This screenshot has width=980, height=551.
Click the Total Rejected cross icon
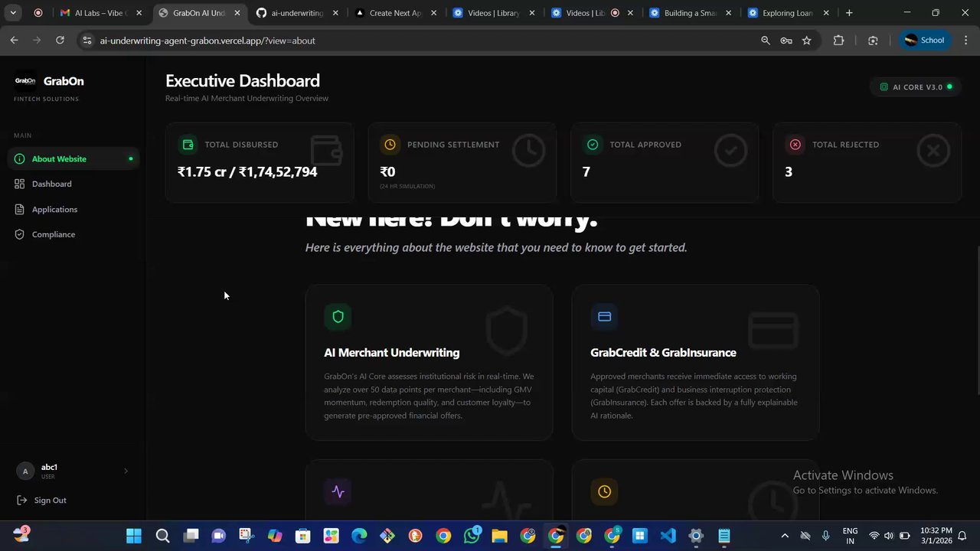click(x=795, y=145)
